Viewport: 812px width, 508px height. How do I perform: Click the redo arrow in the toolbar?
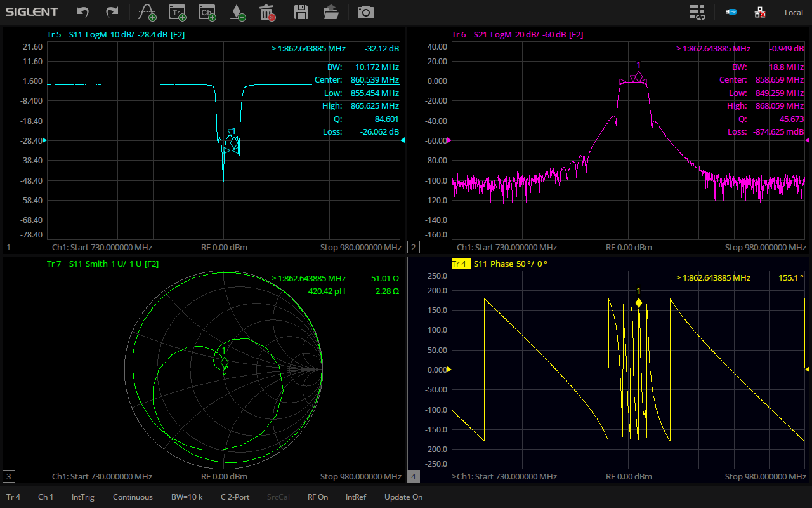tap(112, 12)
